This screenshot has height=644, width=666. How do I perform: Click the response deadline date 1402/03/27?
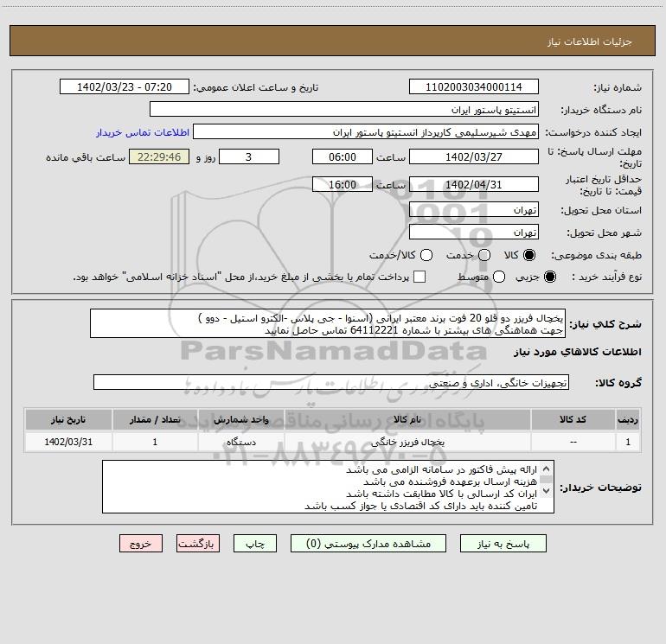click(x=474, y=156)
